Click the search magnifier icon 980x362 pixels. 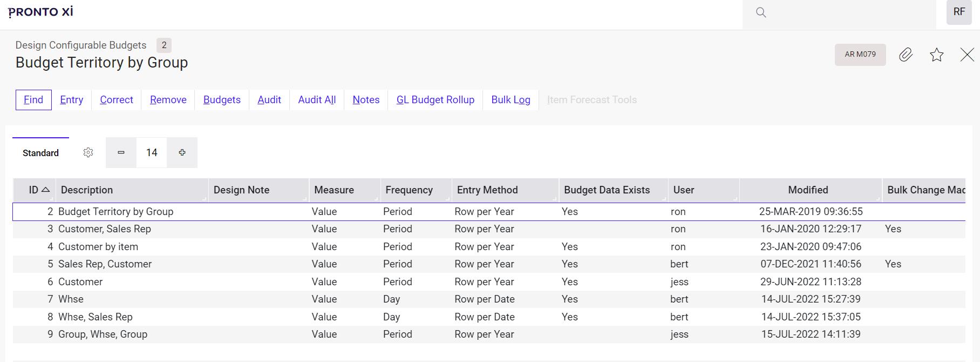point(761,12)
